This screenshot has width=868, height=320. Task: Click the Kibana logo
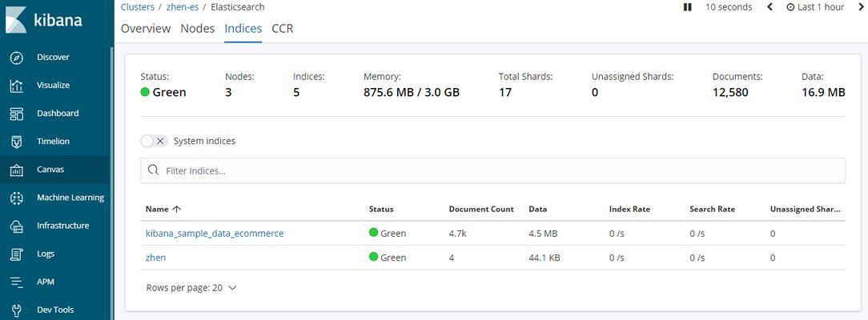(x=44, y=21)
